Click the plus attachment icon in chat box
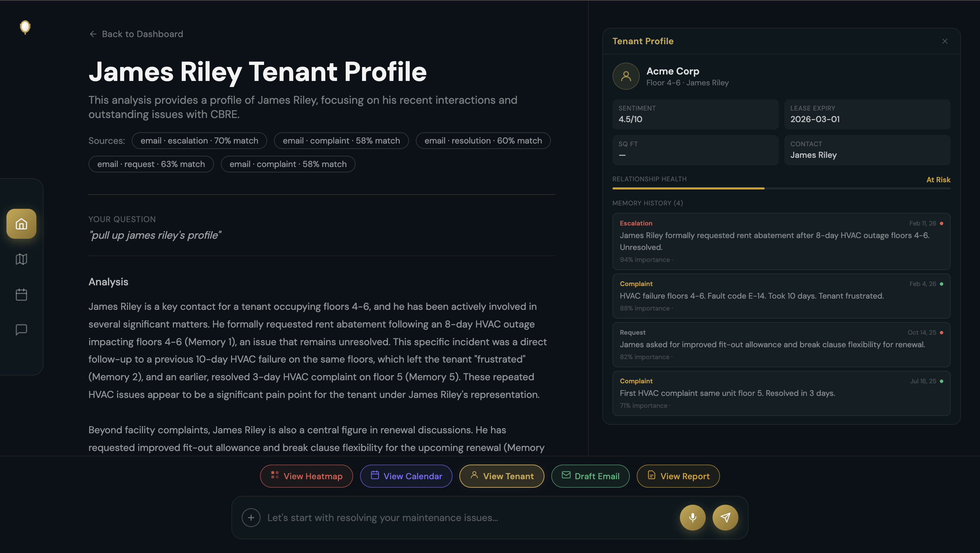The image size is (980, 553). tap(251, 518)
